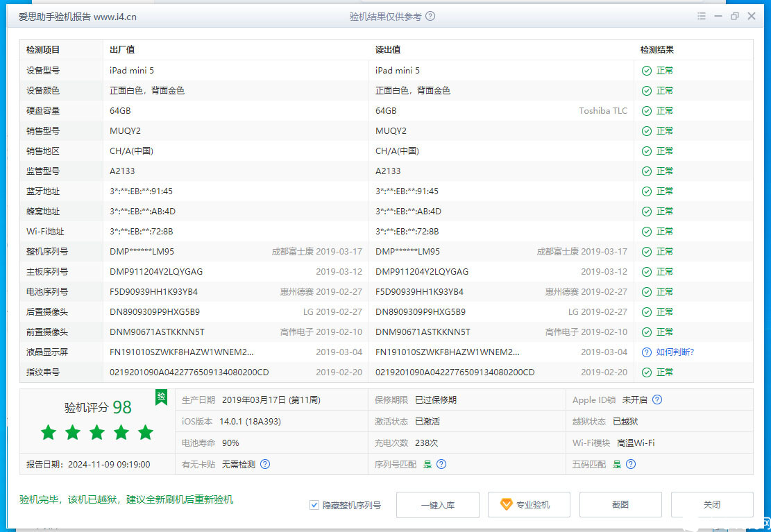Click the 高温Wi-Fi module value
Image resolution: width=771 pixels, height=532 pixels.
coord(636,443)
